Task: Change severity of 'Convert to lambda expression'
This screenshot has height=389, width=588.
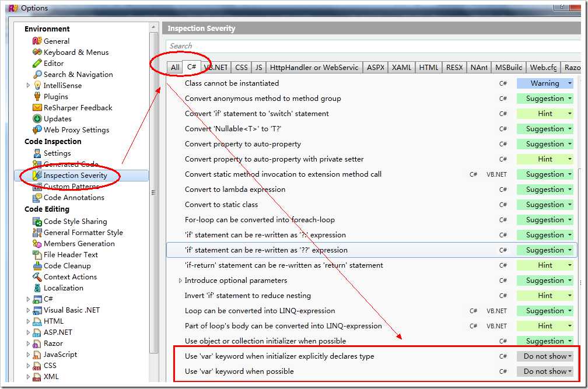Action: pos(545,190)
